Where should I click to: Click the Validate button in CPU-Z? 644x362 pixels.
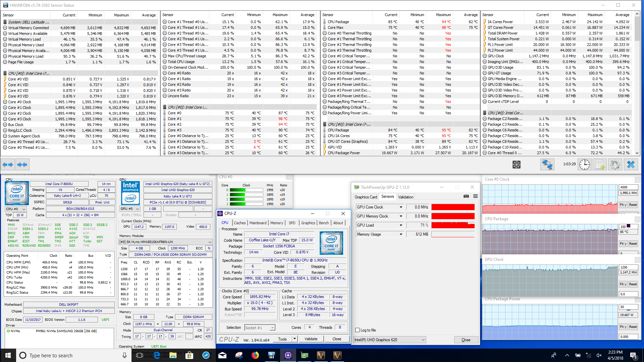coord(311,339)
